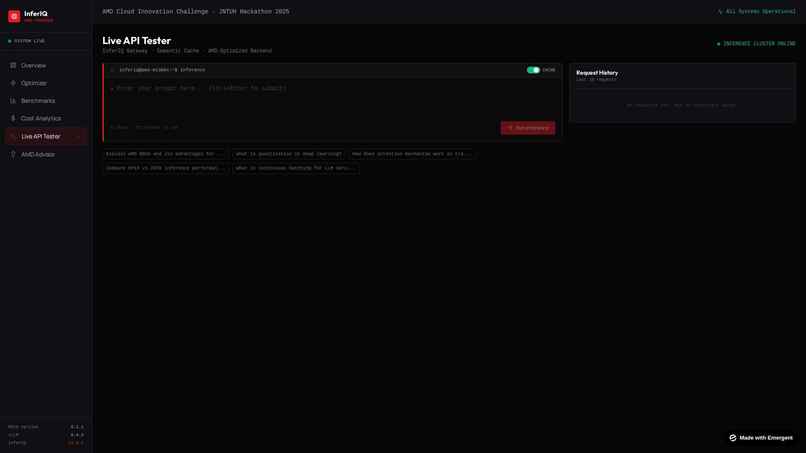Click the Request History heading
The image size is (806, 453).
[597, 73]
